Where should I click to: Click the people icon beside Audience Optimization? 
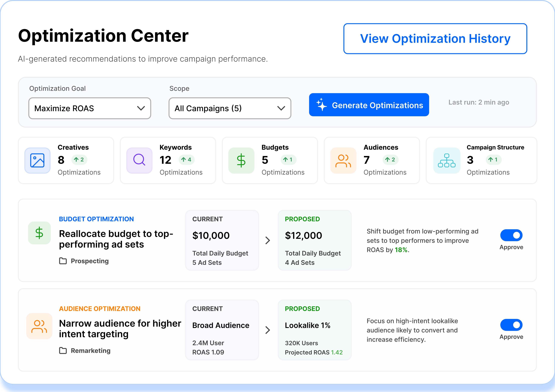click(39, 326)
